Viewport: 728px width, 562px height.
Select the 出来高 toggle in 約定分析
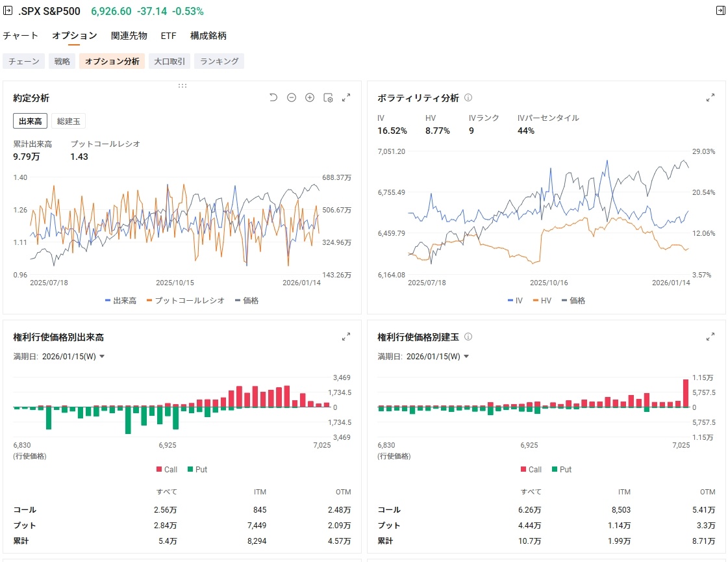(x=30, y=121)
